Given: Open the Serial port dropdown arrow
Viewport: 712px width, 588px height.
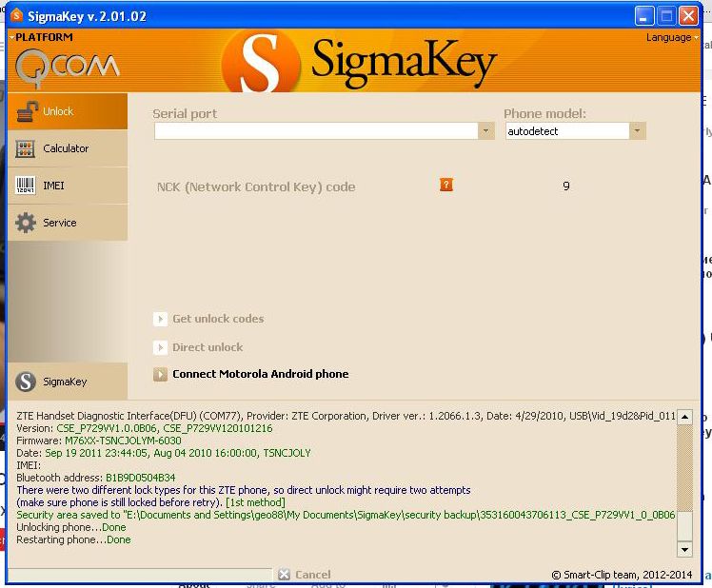Looking at the screenshot, I should [x=485, y=131].
